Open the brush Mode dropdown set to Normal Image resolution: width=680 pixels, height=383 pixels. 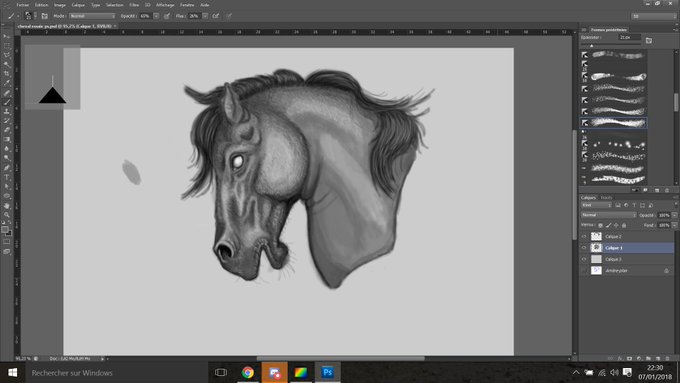click(x=92, y=16)
